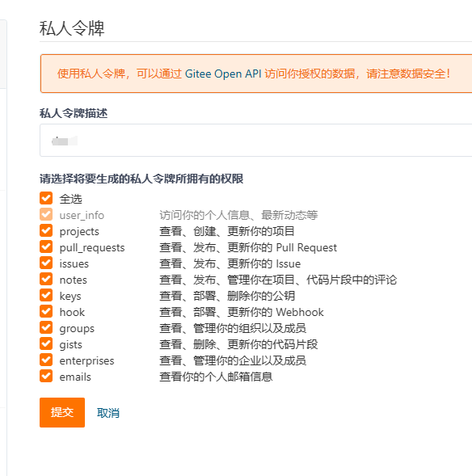Toggle the notes permission checkbox
The height and width of the screenshot is (476, 472).
[46, 279]
